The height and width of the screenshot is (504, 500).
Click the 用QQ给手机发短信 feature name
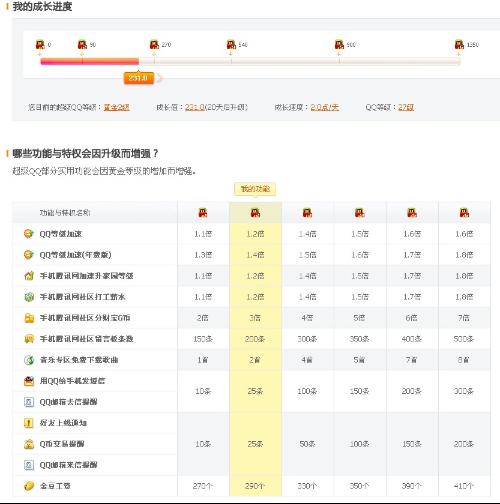72,381
